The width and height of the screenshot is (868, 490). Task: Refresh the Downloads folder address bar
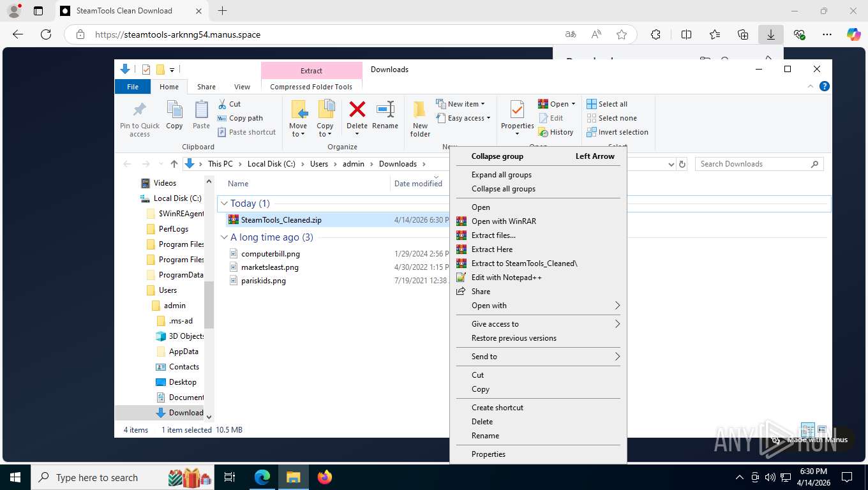click(682, 164)
